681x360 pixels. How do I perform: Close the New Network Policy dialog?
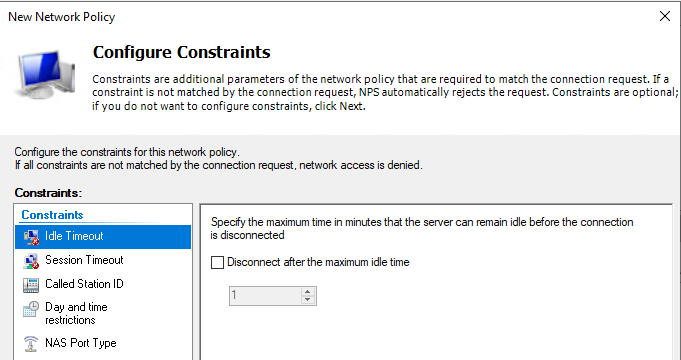[x=664, y=17]
